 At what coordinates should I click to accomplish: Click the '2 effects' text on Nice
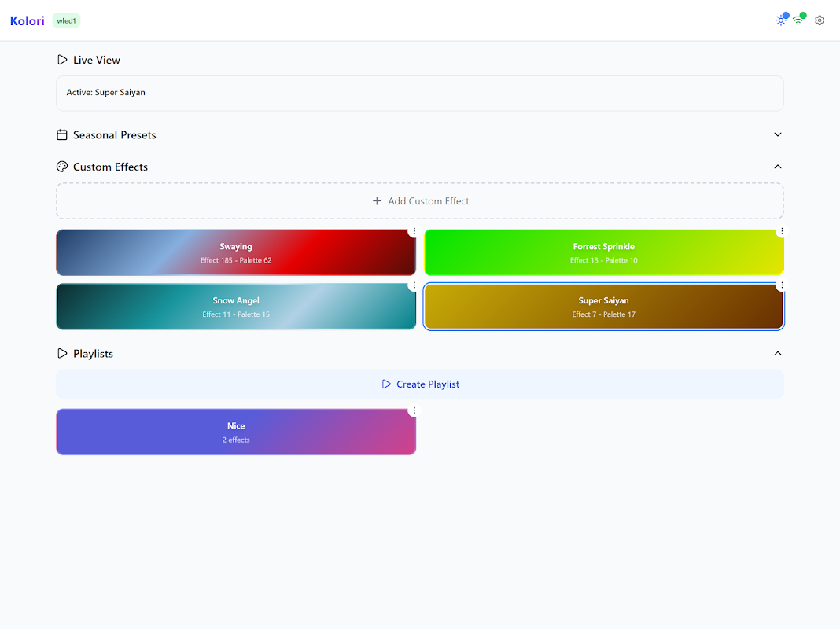coord(236,440)
